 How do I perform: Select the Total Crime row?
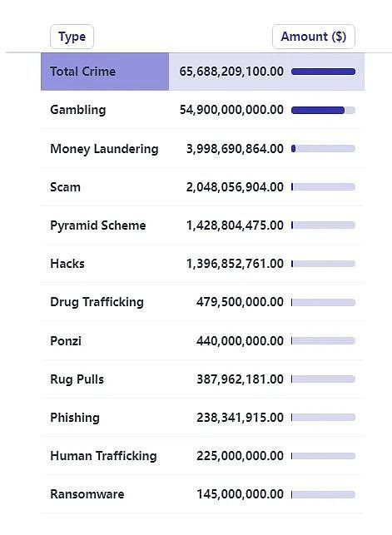click(x=202, y=72)
